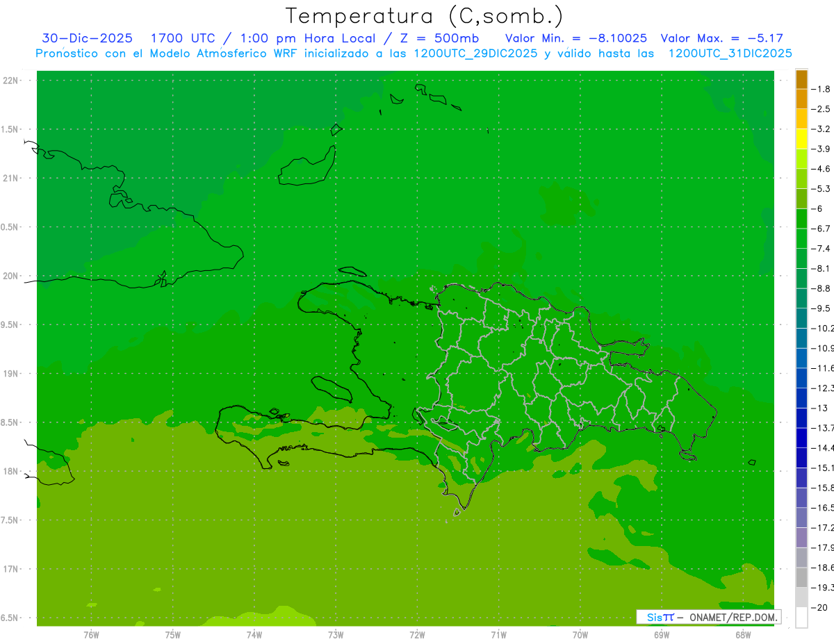Pick the lime swatch between -3.9 and -4.6
834x644 pixels.
[801, 159]
